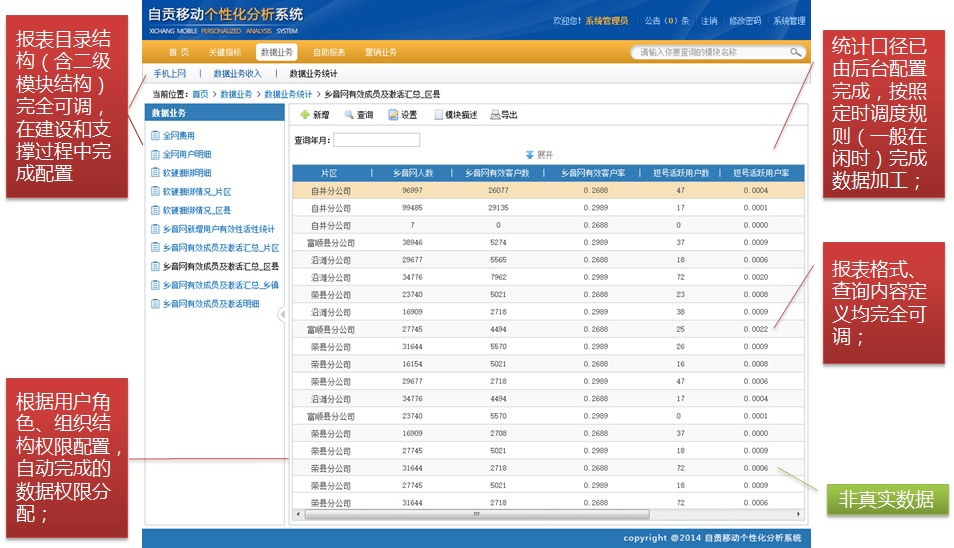Click the 查询 magnifier icon in toolbar

tap(349, 115)
